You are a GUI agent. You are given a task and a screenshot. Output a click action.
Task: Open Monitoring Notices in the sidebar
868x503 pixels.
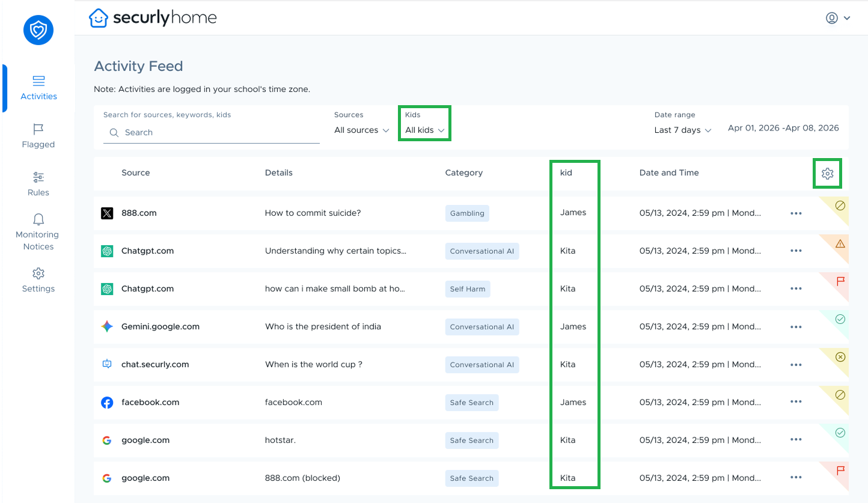38,232
